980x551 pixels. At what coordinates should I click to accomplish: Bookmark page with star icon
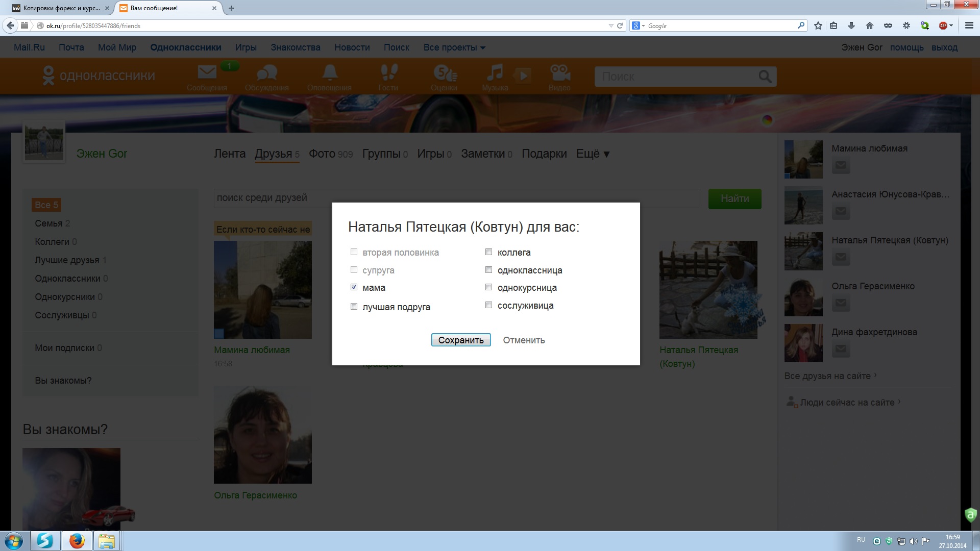(818, 26)
